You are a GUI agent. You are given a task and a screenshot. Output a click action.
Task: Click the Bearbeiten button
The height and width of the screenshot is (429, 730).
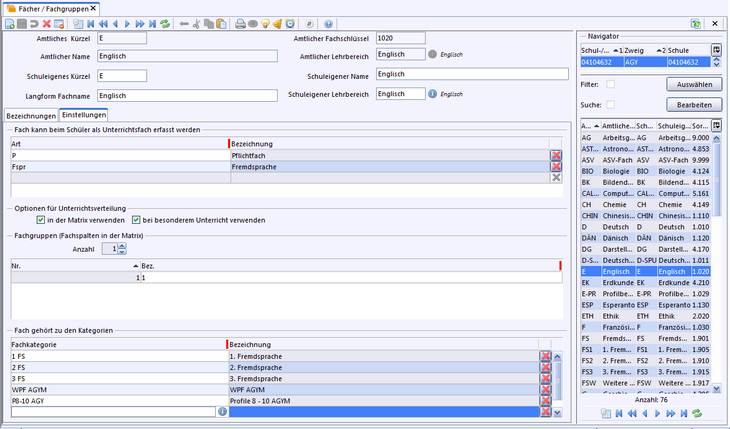693,104
